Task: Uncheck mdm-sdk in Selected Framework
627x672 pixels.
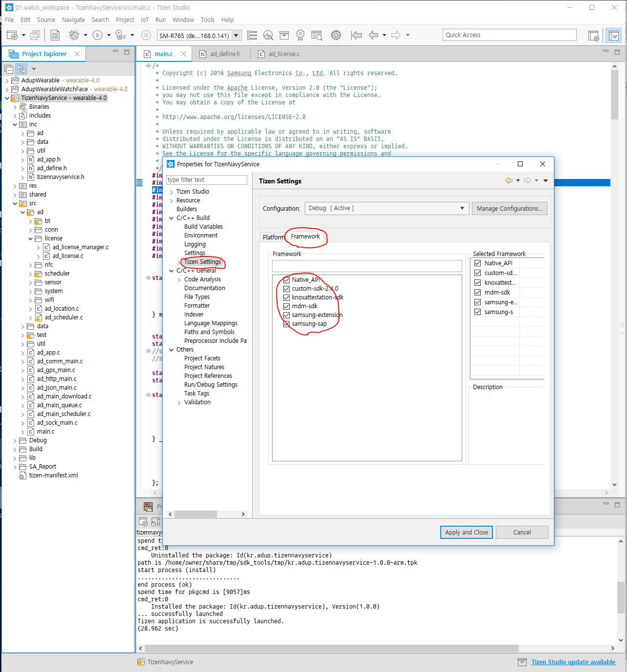Action: (478, 293)
